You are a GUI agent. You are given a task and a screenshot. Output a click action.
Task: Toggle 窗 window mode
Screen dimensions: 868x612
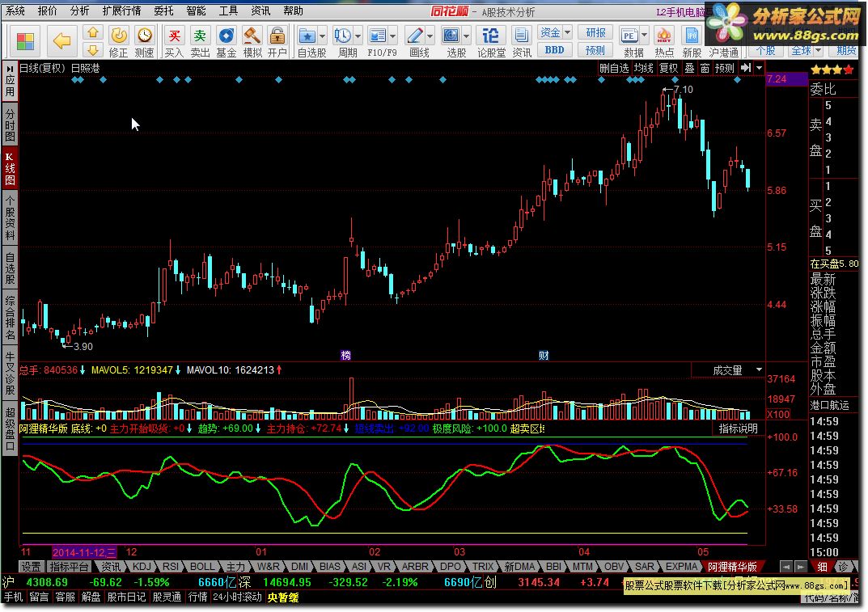click(705, 68)
